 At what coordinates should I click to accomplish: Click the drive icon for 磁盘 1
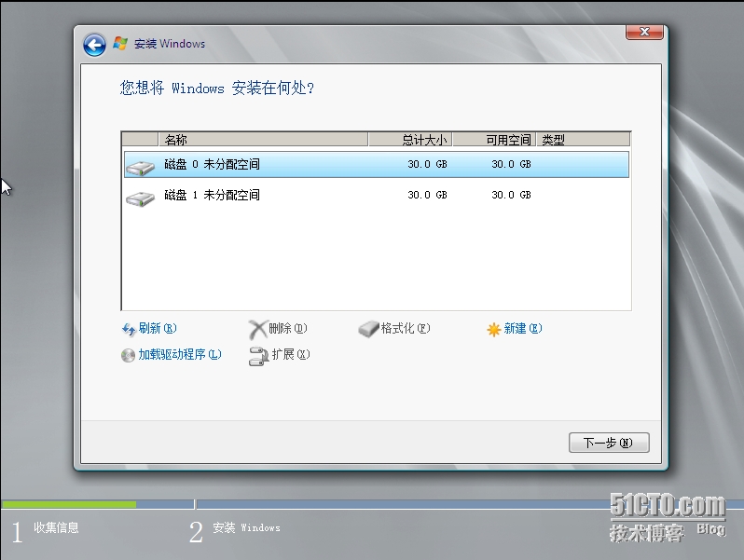pyautogui.click(x=141, y=198)
